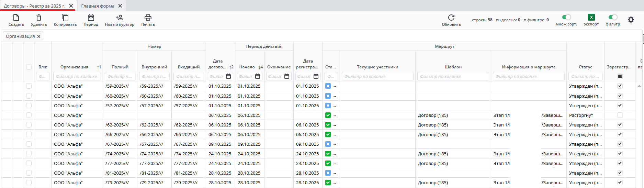Click the Новый куратор add-person icon
Image resolution: width=644 pixels, height=188 pixels.
pyautogui.click(x=119, y=18)
